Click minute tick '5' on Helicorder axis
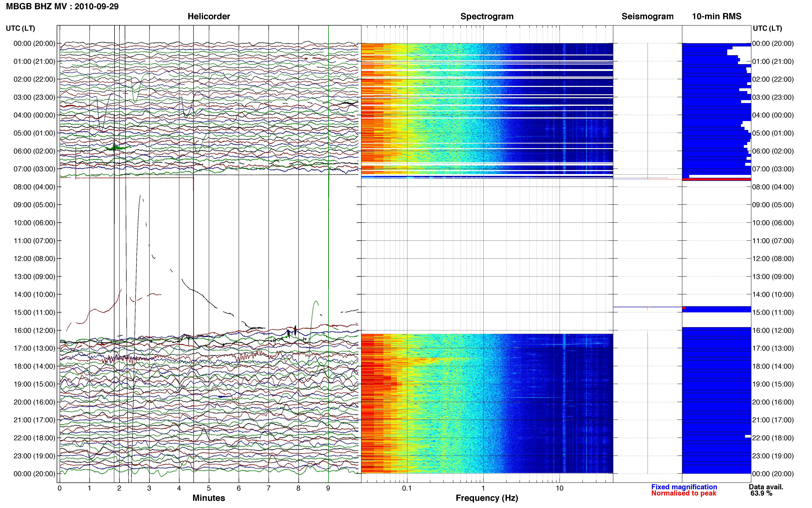 pos(209,488)
